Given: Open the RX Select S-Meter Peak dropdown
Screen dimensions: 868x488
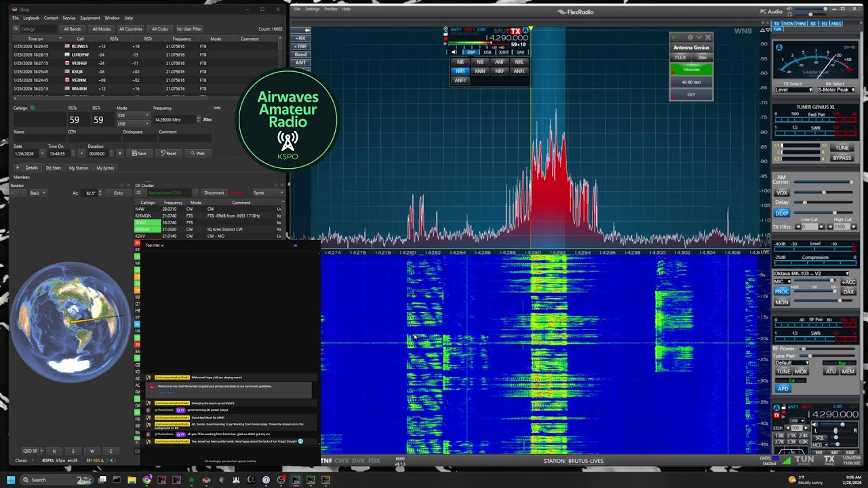Looking at the screenshot, I should 835,90.
